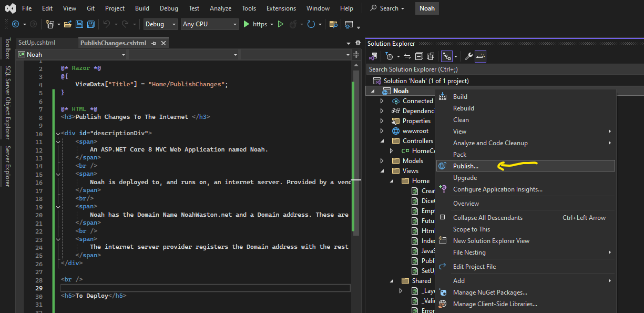
Task: Open the File menu
Action: coord(27,8)
